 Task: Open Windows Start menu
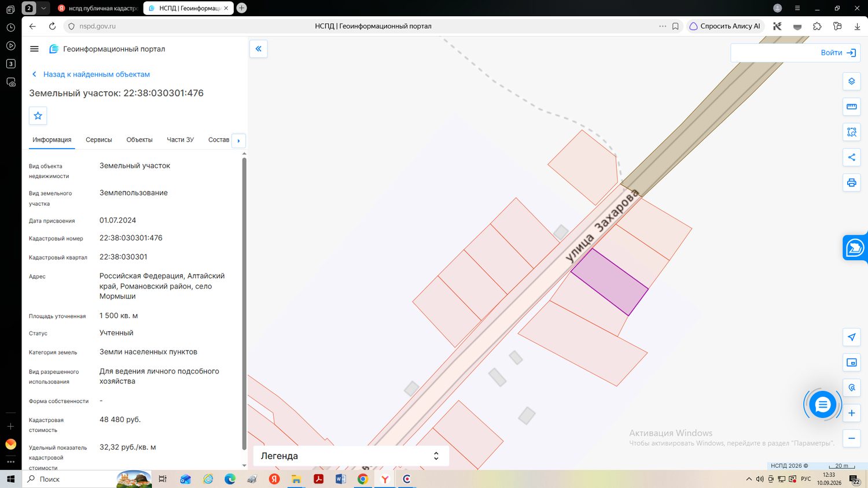tap(10, 479)
